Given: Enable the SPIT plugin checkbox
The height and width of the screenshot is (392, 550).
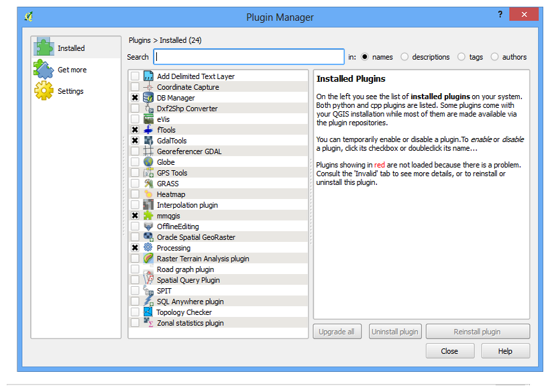Looking at the screenshot, I should tap(135, 291).
